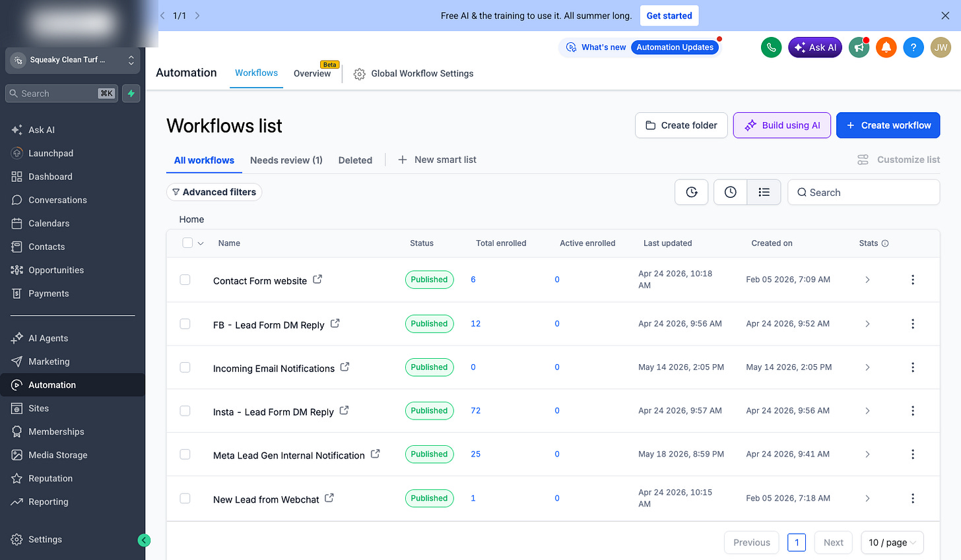Open the 10 / page dropdown

click(x=892, y=542)
